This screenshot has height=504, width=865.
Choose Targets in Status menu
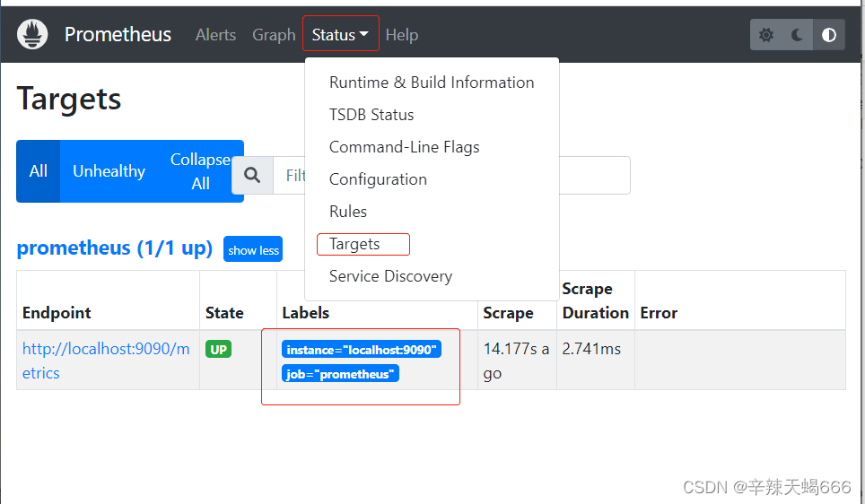(354, 244)
